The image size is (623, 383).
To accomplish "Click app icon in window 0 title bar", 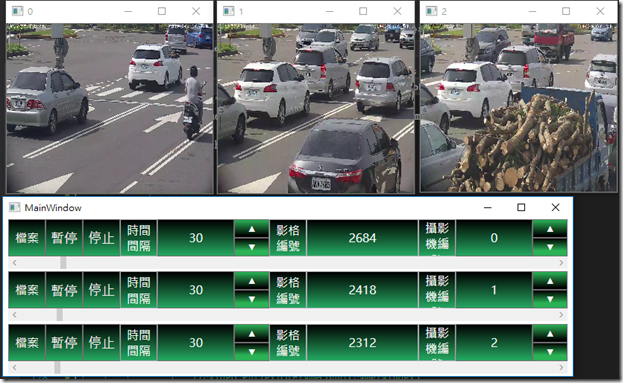I will [x=17, y=11].
